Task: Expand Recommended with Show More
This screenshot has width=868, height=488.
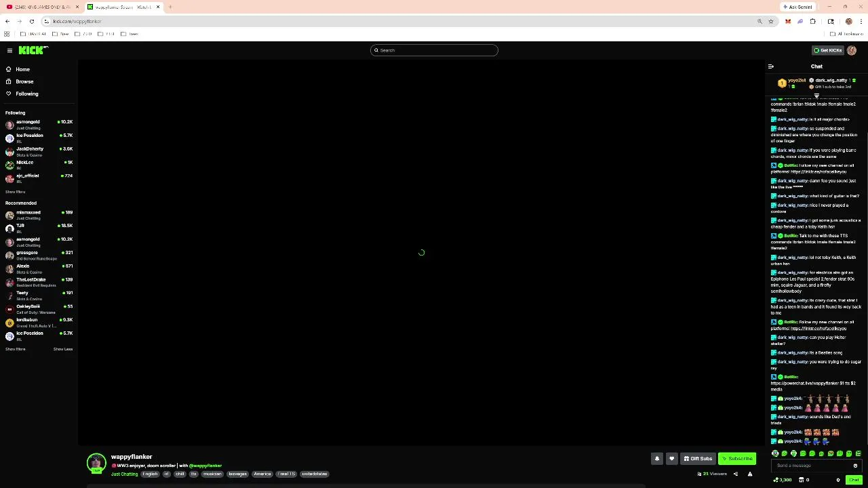Action: click(x=15, y=349)
